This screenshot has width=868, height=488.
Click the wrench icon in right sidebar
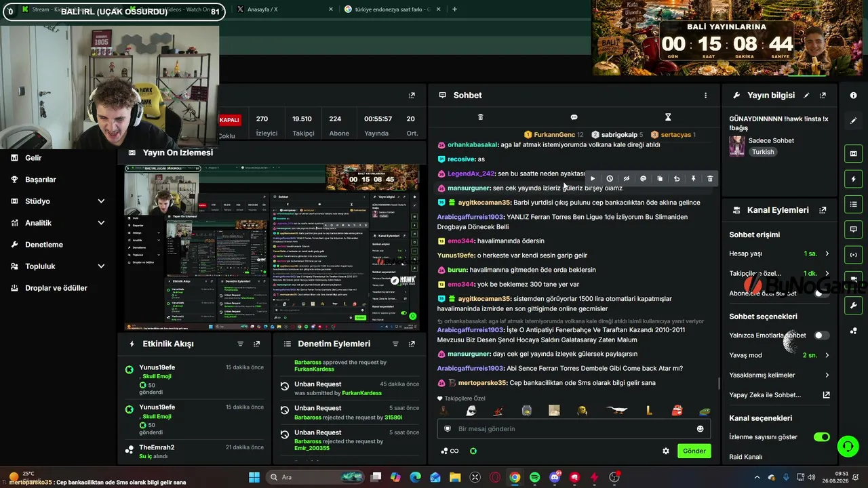click(853, 305)
